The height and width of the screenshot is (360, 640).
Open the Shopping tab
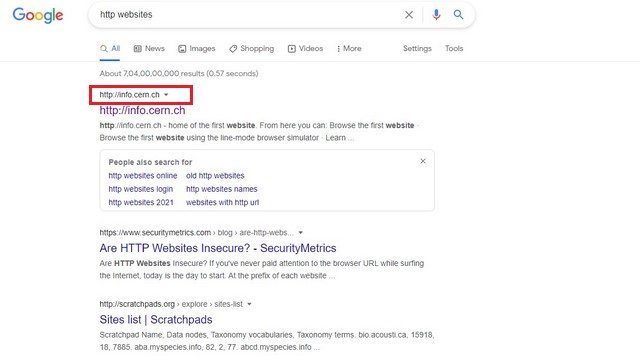(x=251, y=49)
